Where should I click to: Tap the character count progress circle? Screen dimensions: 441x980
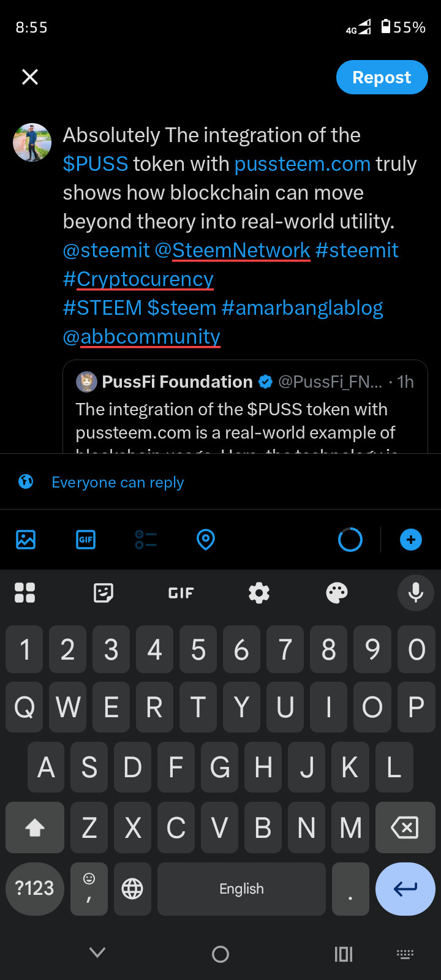point(350,540)
